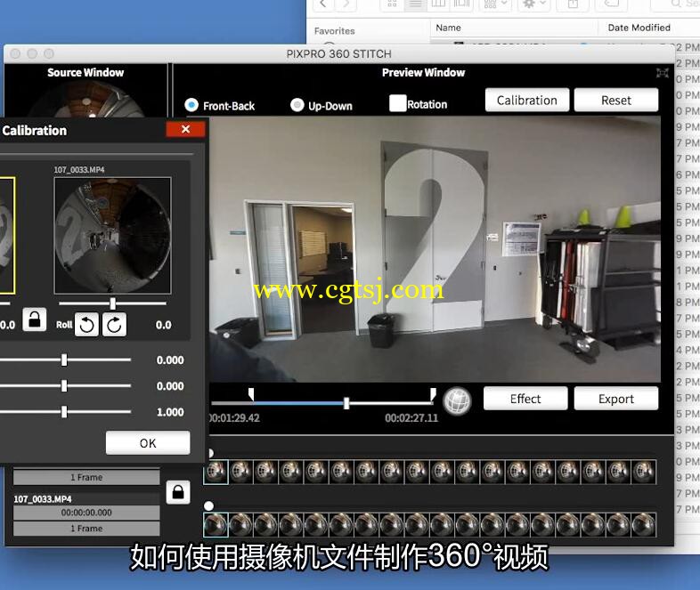
Task: Click the Source Window heading
Action: point(85,72)
